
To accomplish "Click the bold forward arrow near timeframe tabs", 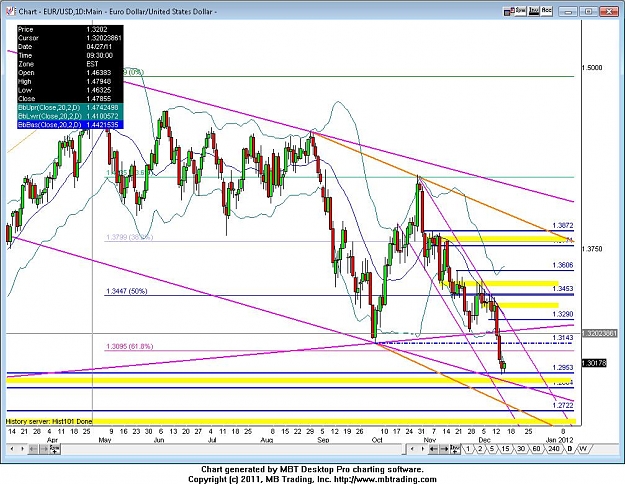I will [x=444, y=449].
